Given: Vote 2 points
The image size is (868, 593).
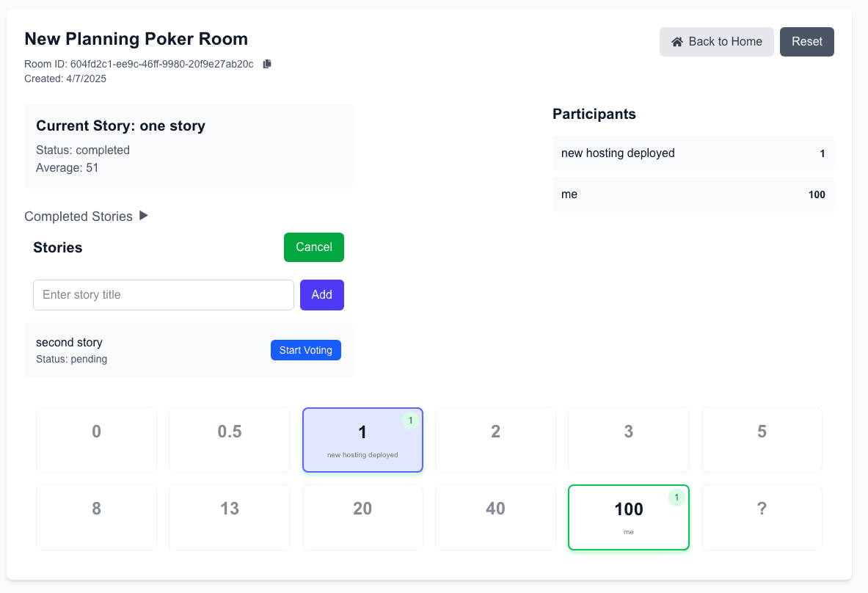Looking at the screenshot, I should (x=495, y=440).
